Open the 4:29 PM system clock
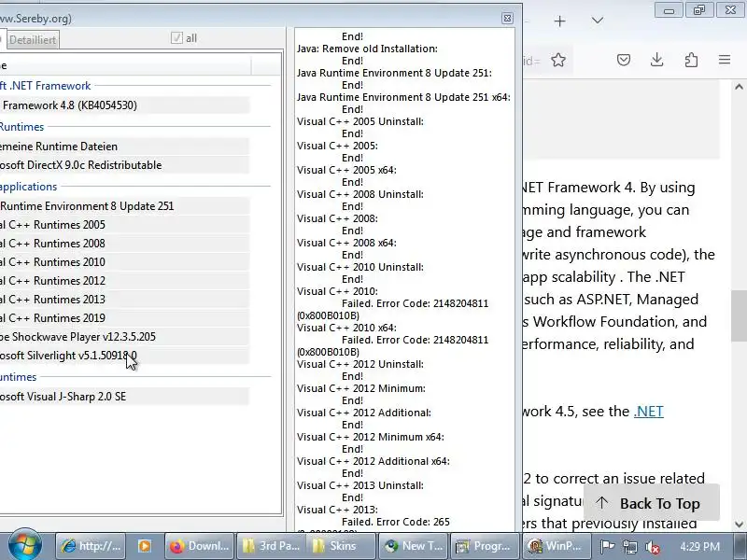The width and height of the screenshot is (747, 560). [x=699, y=546]
